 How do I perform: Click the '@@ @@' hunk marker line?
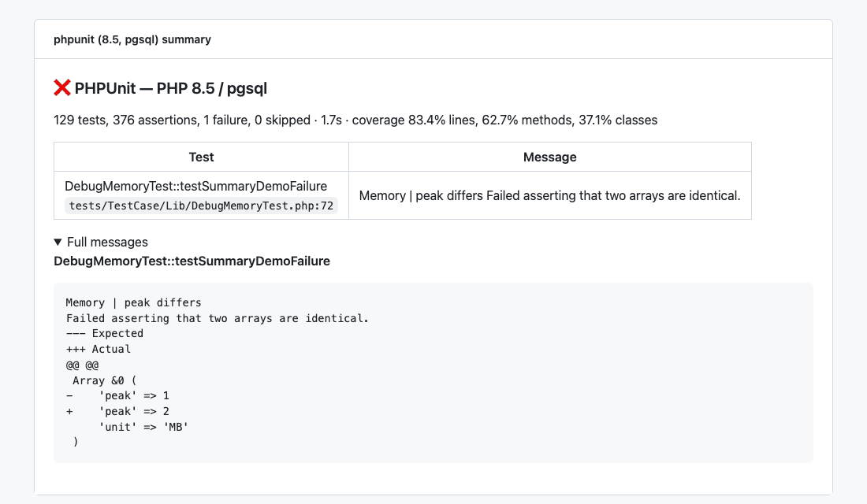tap(83, 365)
